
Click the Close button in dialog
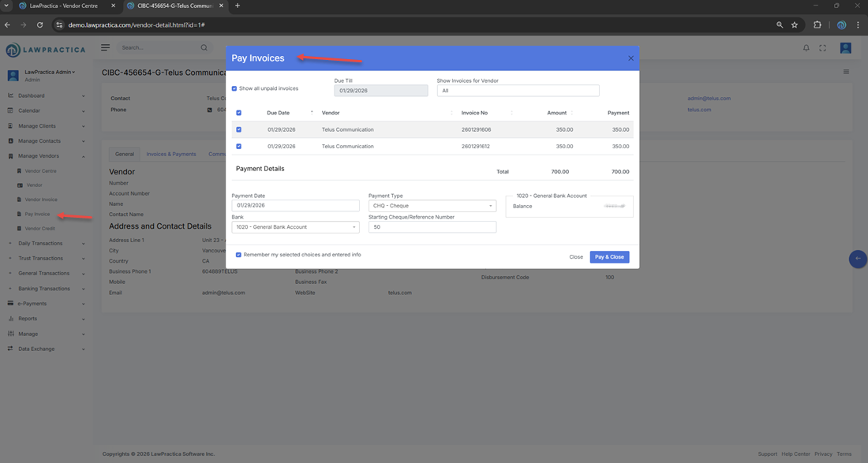click(x=576, y=257)
